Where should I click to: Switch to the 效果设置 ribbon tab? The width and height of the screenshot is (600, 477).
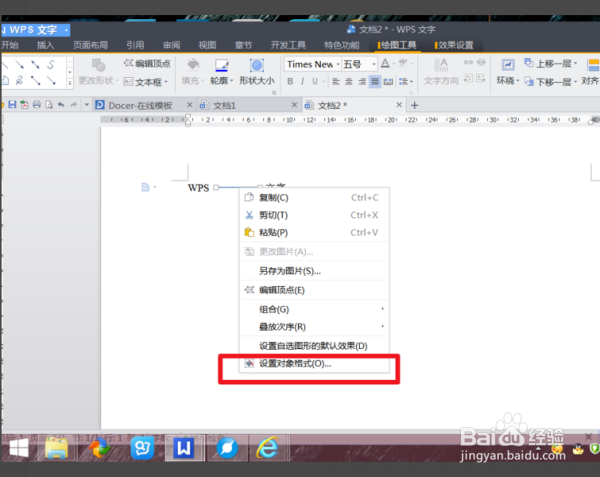(x=455, y=45)
